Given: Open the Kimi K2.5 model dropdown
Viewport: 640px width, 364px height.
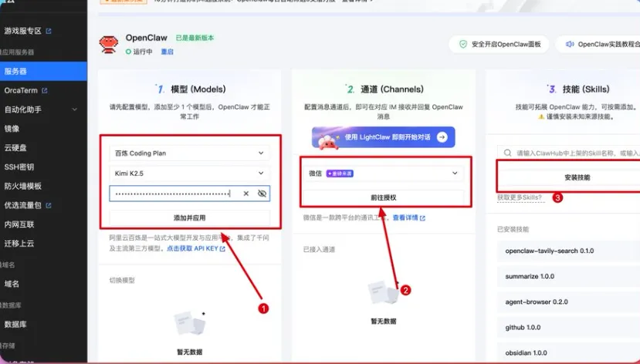Looking at the screenshot, I should pos(189,174).
